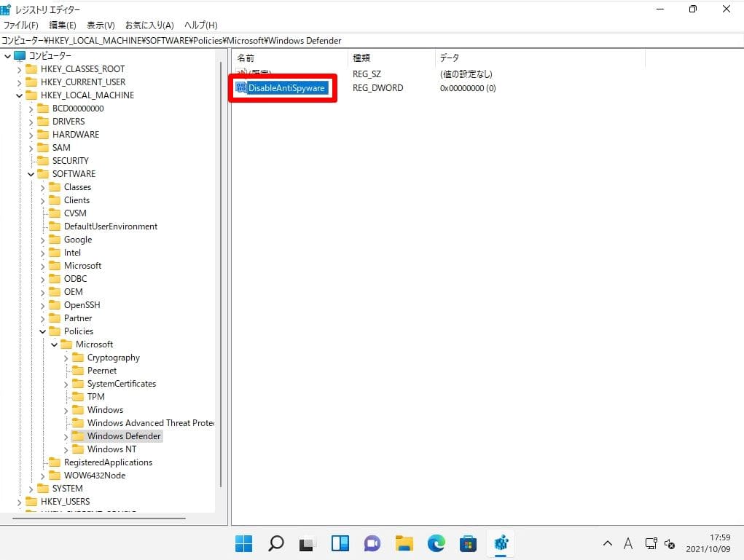Click the registry path address bar
The height and width of the screenshot is (560, 744).
[x=372, y=41]
